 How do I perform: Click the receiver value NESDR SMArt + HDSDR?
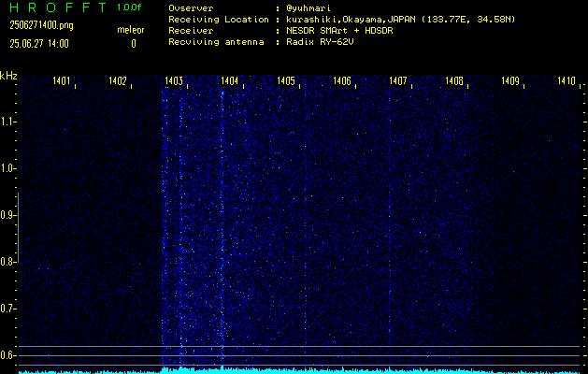pos(339,31)
